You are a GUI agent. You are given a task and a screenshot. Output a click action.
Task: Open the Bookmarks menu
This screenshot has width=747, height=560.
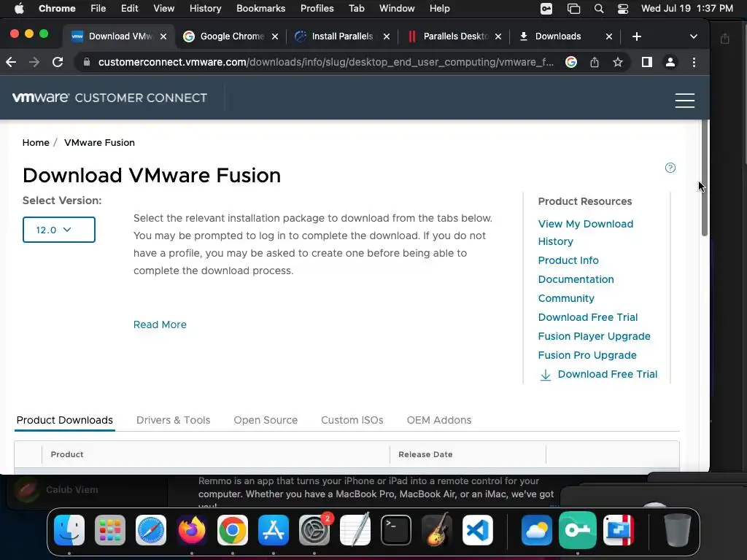click(x=260, y=9)
